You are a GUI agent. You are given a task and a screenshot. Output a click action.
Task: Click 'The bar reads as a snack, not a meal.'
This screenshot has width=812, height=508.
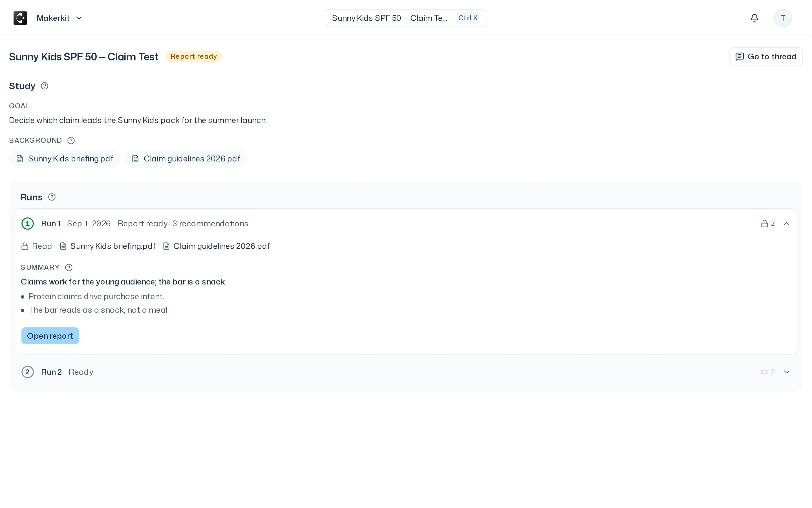coord(99,310)
